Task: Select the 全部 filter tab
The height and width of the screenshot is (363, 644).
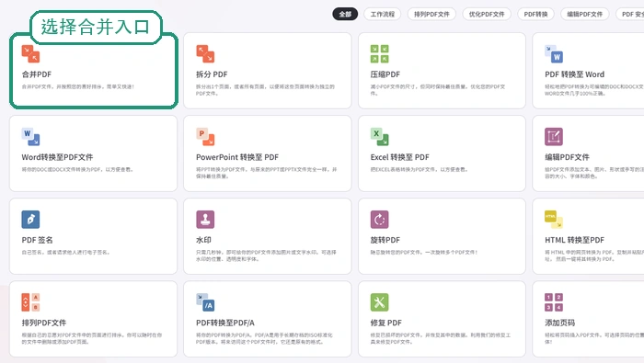Action: point(345,14)
